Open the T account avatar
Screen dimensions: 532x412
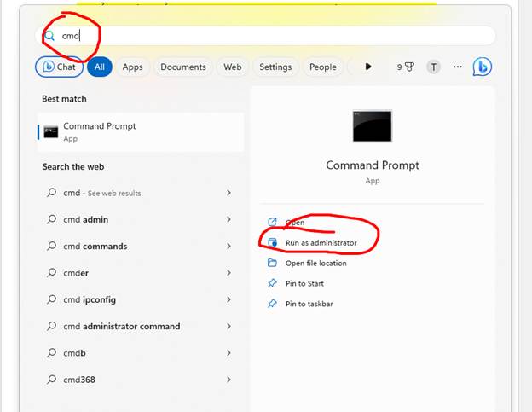pyautogui.click(x=433, y=67)
